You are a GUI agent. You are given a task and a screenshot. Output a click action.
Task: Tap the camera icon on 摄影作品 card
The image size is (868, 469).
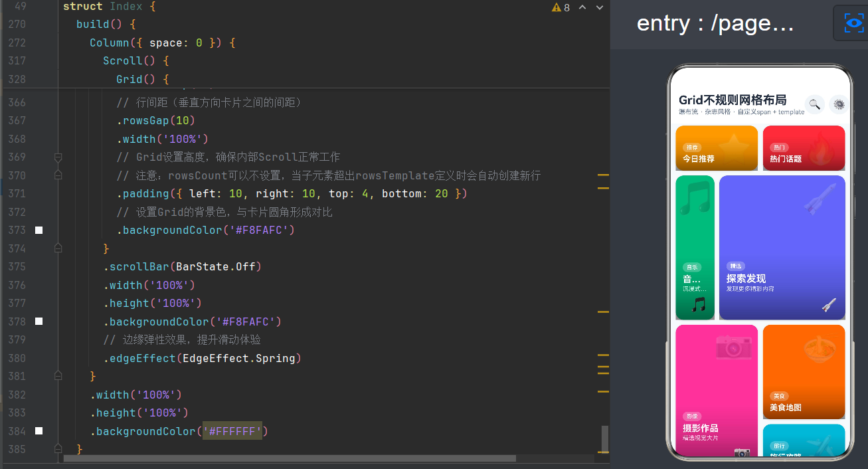[742, 452]
